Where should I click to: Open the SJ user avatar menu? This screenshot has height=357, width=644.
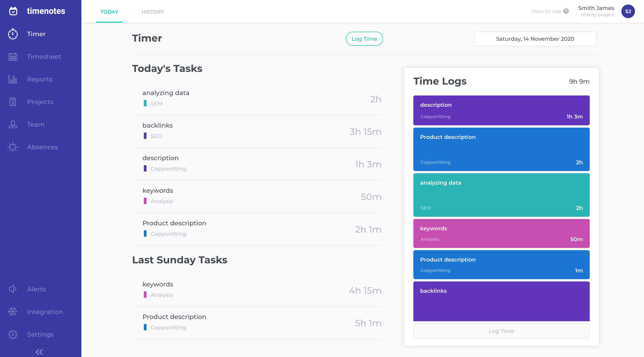point(628,11)
